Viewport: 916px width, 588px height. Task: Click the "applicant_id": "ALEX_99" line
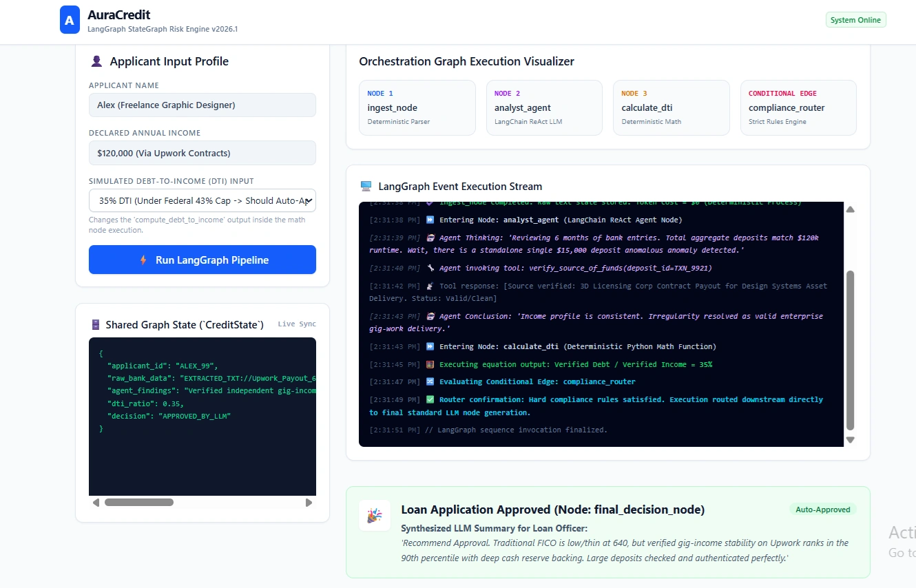click(x=163, y=366)
